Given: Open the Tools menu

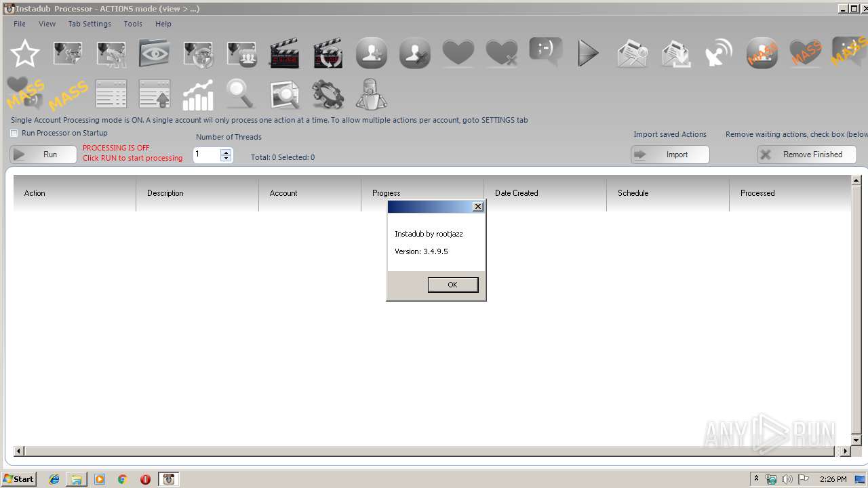Looking at the screenshot, I should click(x=133, y=24).
